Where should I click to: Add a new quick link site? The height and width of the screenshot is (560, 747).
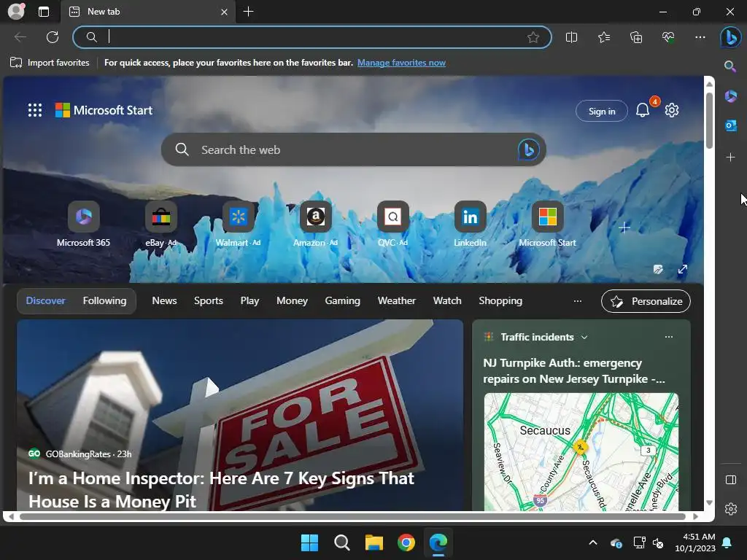pos(624,228)
